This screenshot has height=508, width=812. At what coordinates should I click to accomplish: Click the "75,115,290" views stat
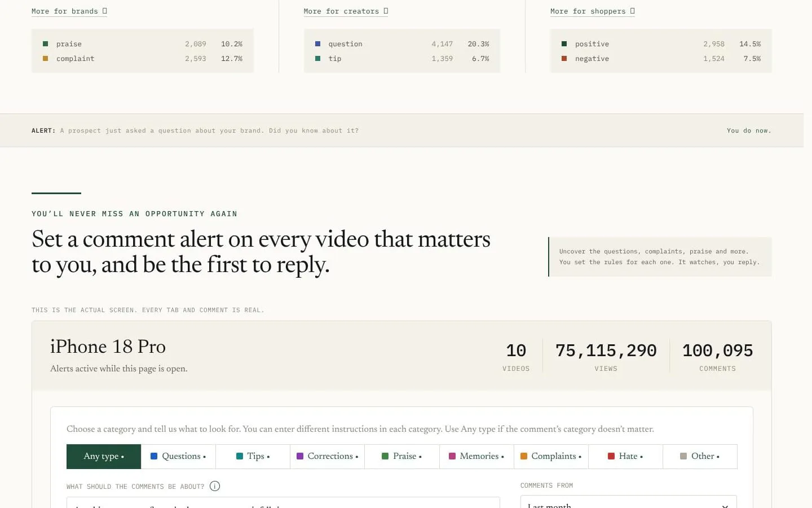coord(606,351)
